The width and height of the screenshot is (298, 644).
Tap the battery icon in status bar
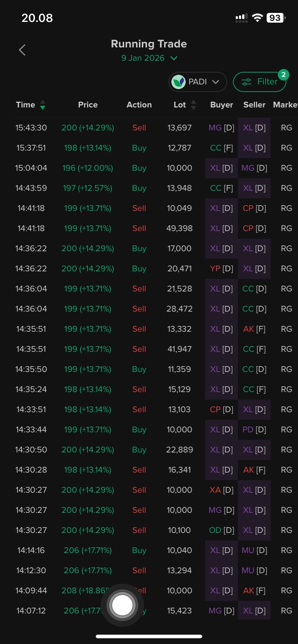[x=276, y=18]
